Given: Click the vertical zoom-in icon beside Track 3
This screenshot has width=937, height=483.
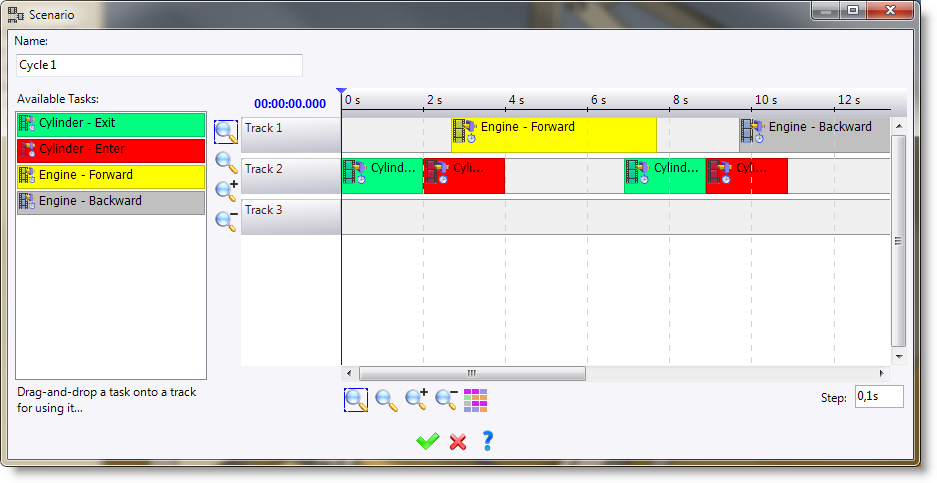Looking at the screenshot, I should [226, 191].
